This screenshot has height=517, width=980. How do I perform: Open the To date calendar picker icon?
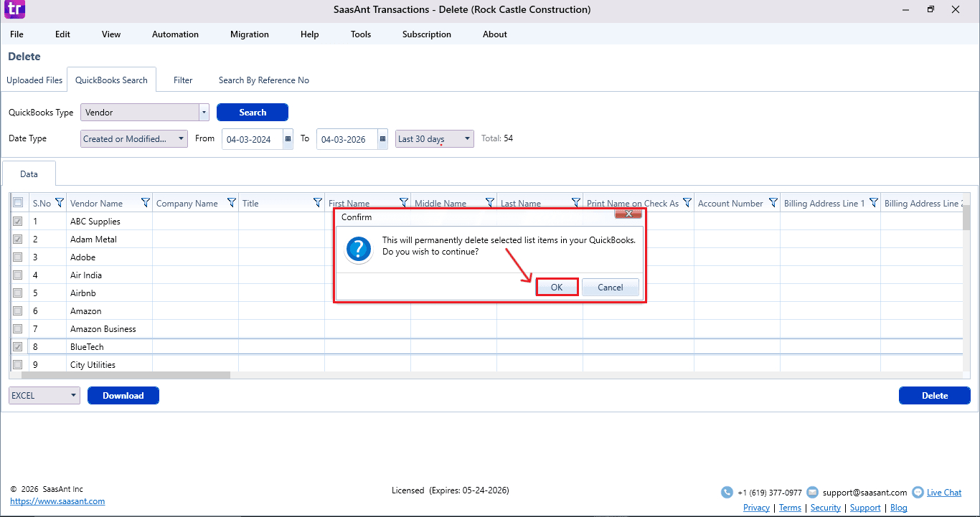[x=383, y=139]
